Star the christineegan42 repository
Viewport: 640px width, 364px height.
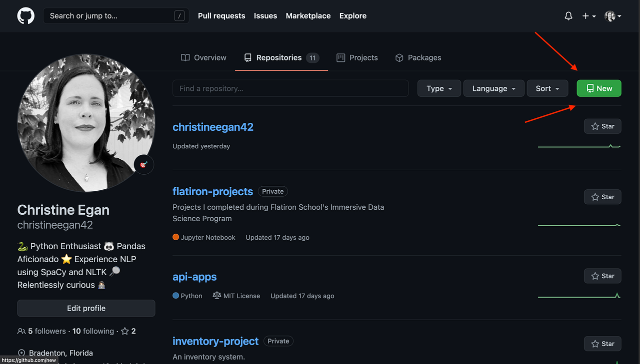click(602, 126)
